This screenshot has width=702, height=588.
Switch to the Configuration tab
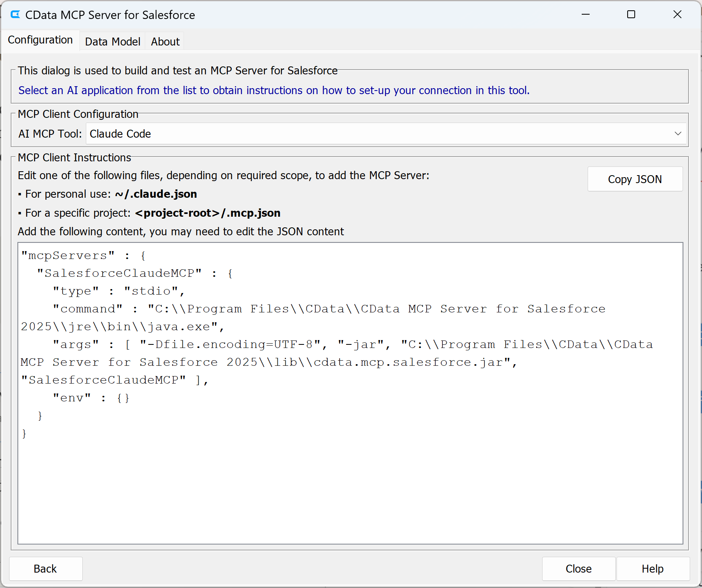coord(40,40)
